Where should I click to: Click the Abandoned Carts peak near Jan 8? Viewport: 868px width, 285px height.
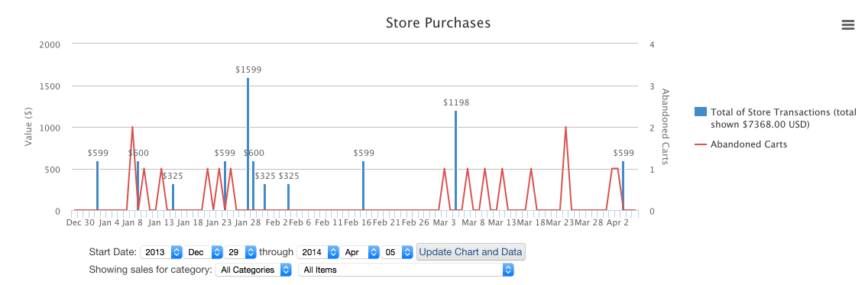click(132, 128)
